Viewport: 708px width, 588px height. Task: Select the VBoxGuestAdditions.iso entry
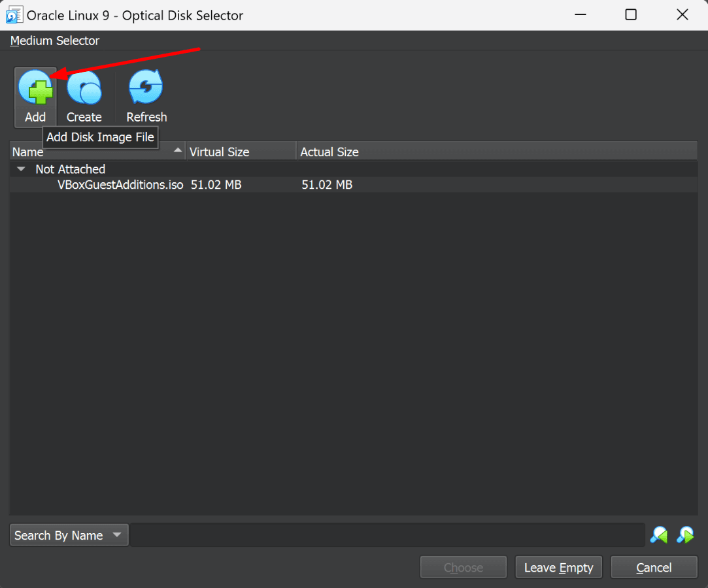coord(120,184)
